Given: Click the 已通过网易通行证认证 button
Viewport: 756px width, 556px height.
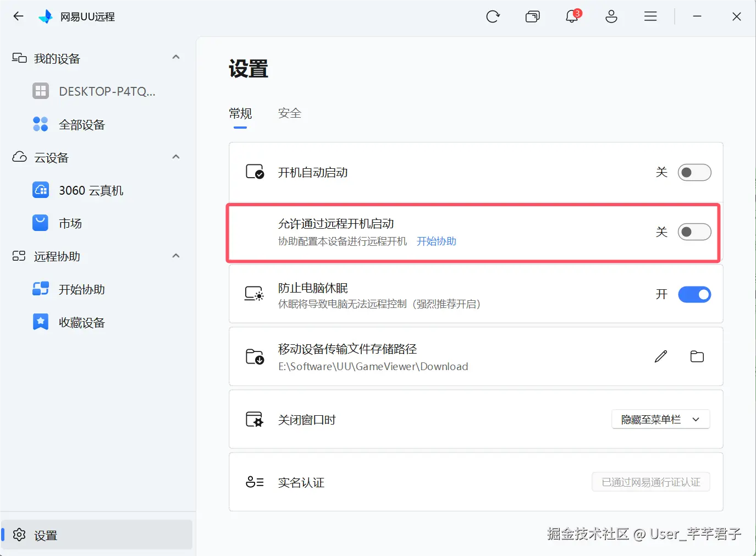Looking at the screenshot, I should pyautogui.click(x=651, y=482).
